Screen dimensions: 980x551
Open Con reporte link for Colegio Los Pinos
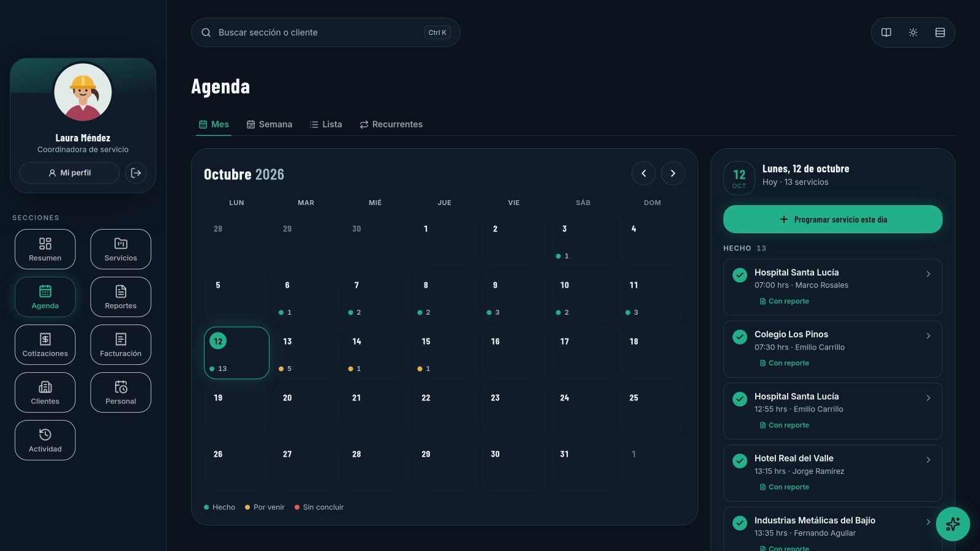785,363
